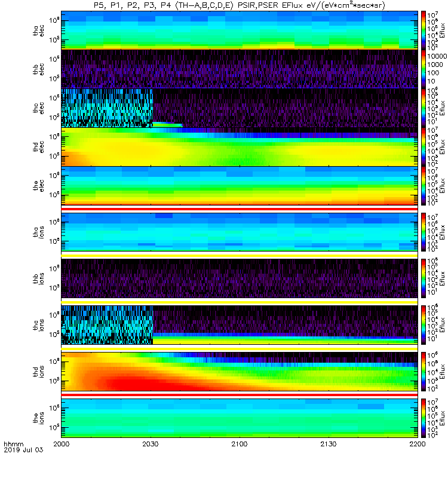Click the color bar beside 'the elec' panel
This screenshot has width=448, height=478.
(424, 186)
